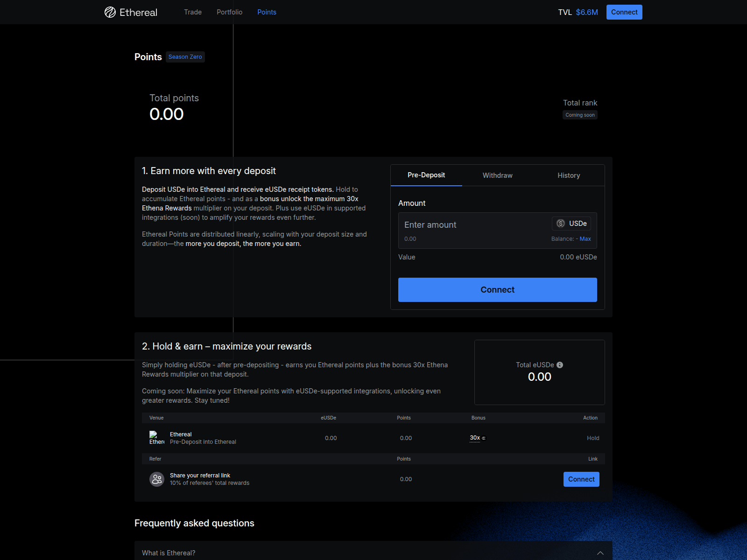Click the Season Zero badge
The width and height of the screenshot is (747, 560).
185,57
